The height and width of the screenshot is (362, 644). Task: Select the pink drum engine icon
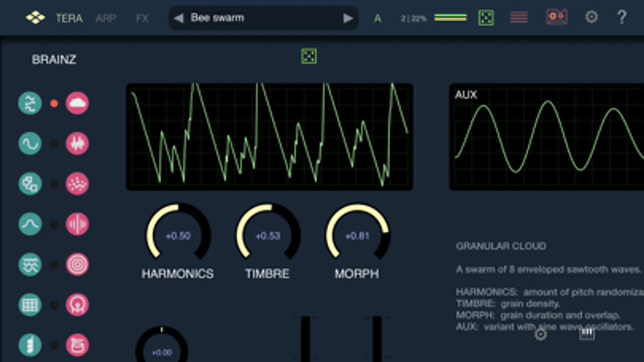click(x=77, y=345)
